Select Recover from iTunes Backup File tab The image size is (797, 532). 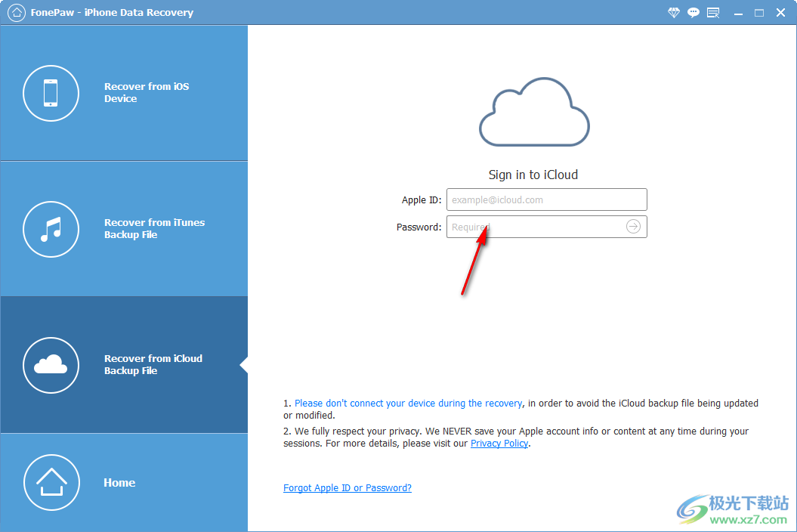pyautogui.click(x=154, y=229)
